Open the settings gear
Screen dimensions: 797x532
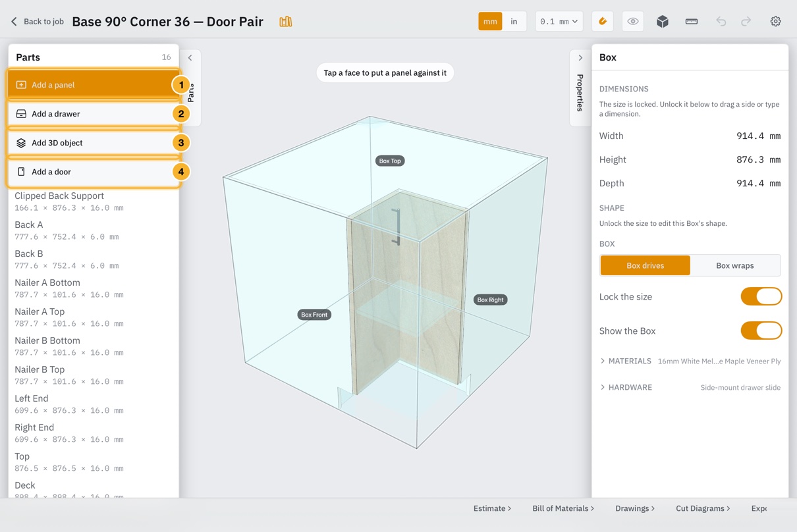[776, 21]
